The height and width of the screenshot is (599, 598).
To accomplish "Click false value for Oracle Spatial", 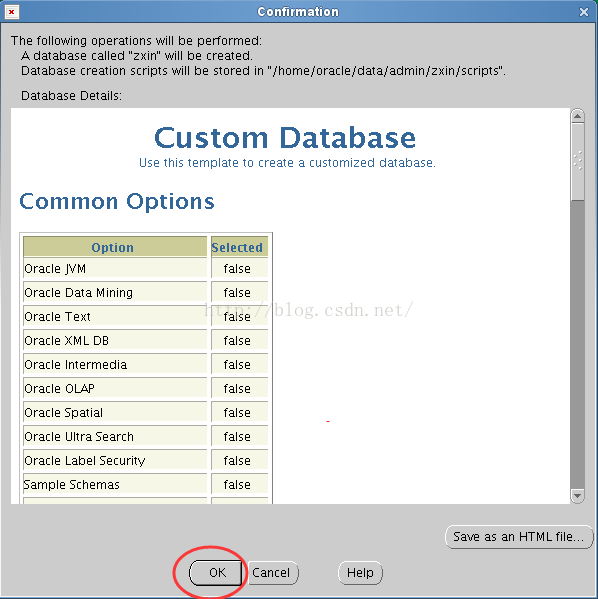I will (x=237, y=413).
